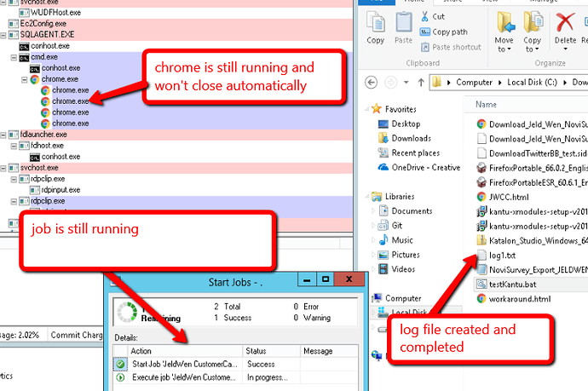Open the Documents library

tap(412, 211)
